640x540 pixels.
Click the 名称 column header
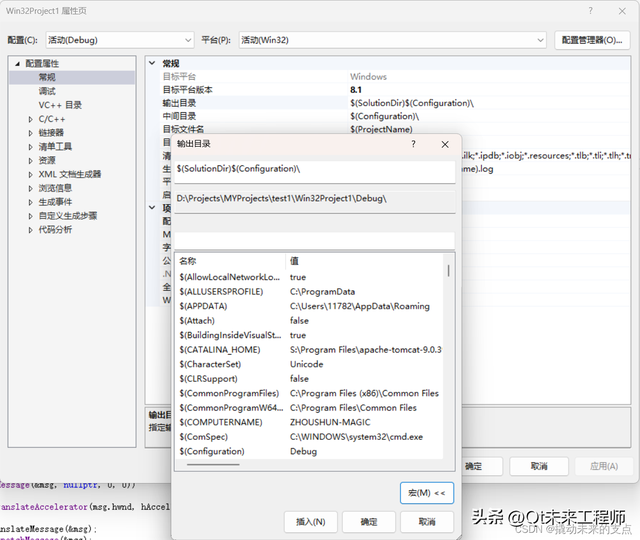(x=230, y=261)
